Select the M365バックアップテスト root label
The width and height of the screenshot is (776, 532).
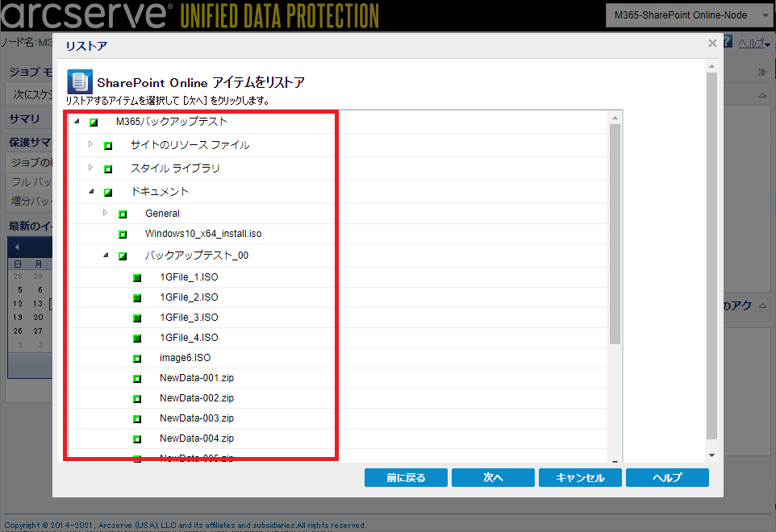[x=172, y=122]
